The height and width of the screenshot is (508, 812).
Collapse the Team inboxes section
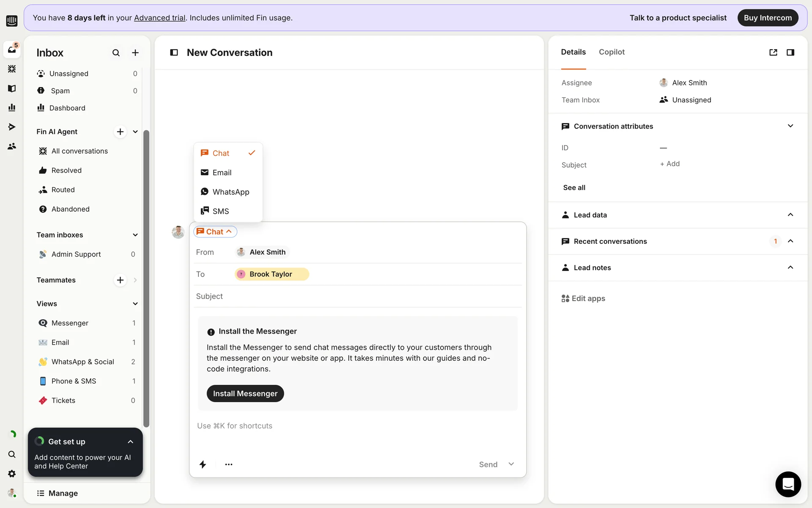135,235
